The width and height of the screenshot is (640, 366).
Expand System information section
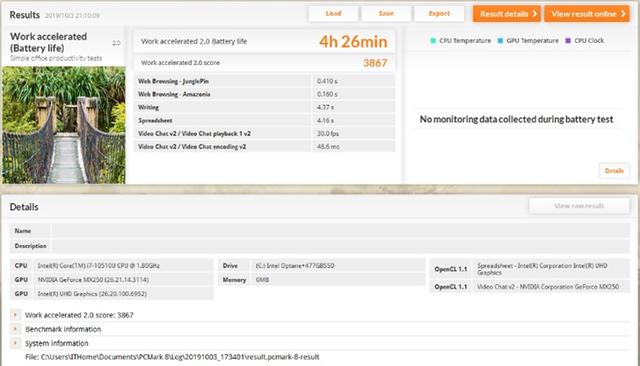pos(15,343)
